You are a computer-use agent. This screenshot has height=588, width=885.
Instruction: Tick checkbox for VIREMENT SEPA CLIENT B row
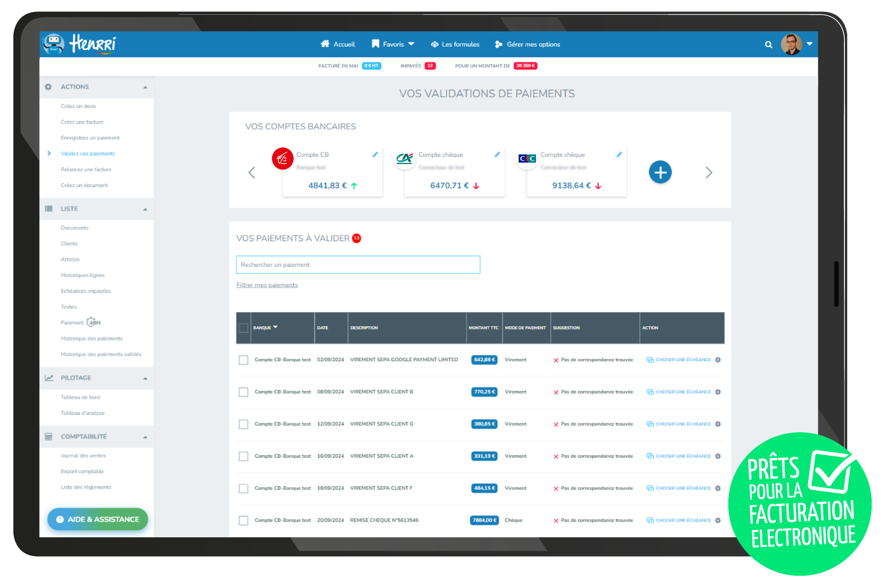(243, 392)
